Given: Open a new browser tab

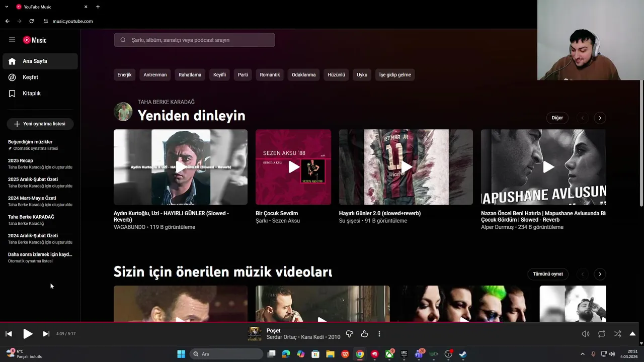Looking at the screenshot, I should point(98,7).
